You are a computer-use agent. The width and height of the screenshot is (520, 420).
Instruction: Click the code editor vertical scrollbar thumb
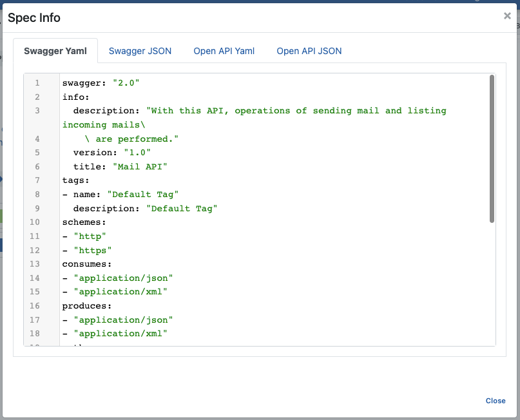pos(492,148)
